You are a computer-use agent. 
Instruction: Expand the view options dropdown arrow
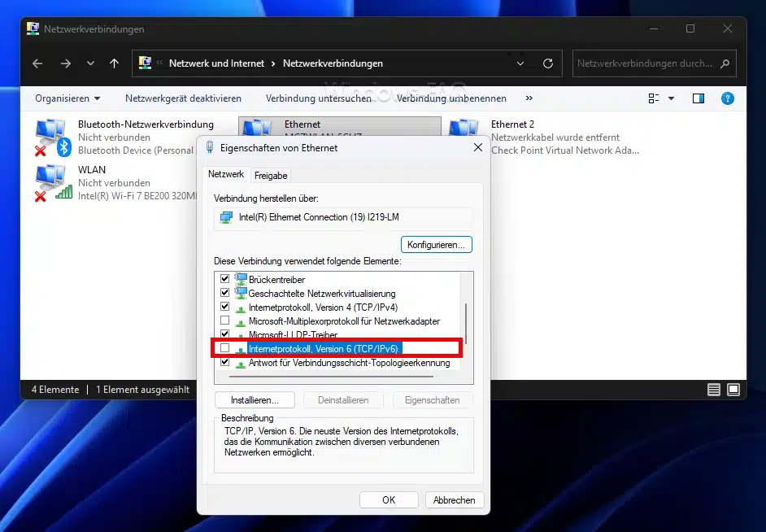[x=672, y=98]
